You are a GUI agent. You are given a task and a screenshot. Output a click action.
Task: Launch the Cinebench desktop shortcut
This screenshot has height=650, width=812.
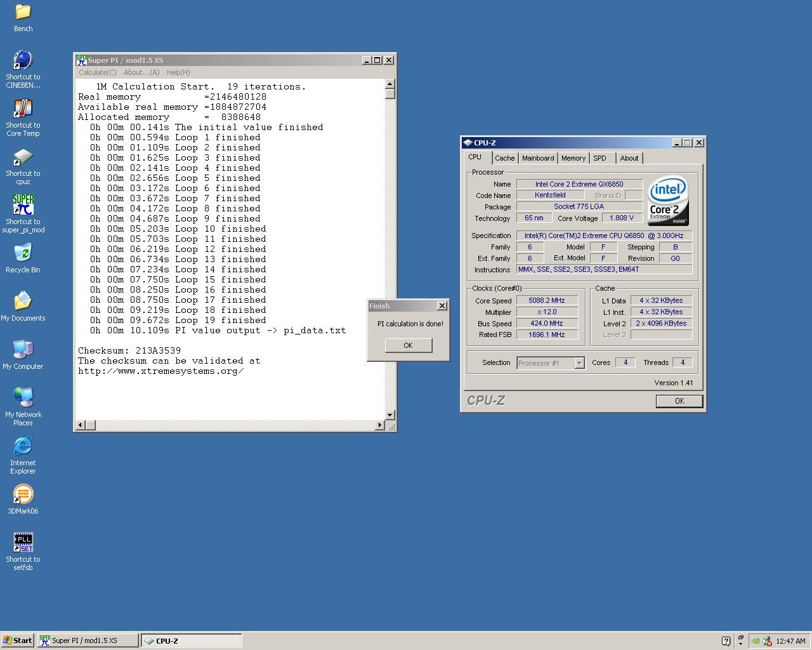[23, 60]
